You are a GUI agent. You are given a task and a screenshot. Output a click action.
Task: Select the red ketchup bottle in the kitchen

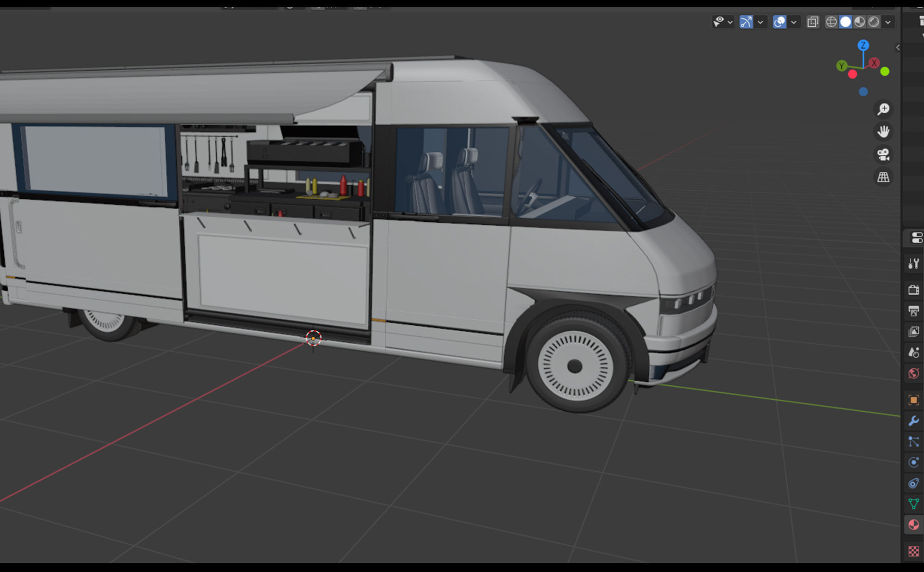click(x=343, y=185)
